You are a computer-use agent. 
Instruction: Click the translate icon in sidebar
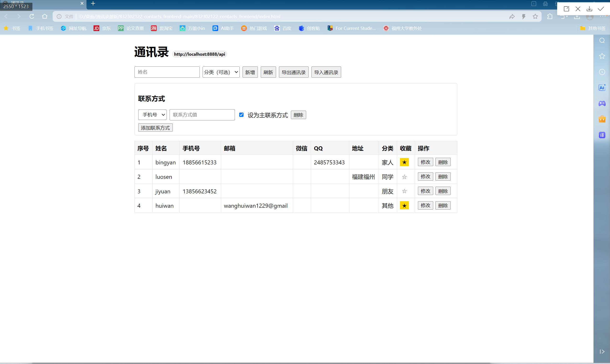(602, 135)
